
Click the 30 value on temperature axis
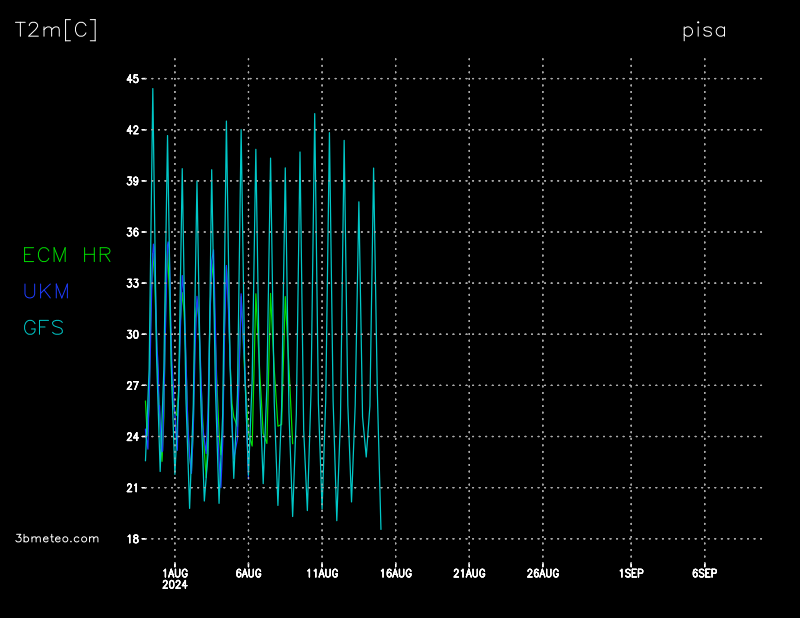click(x=132, y=334)
